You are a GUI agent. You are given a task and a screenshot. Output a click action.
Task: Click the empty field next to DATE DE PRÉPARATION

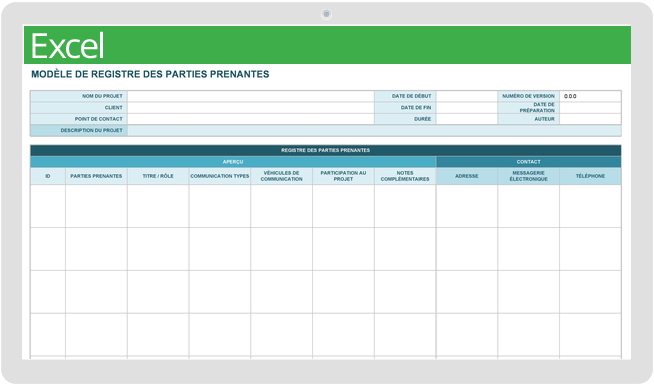(x=590, y=108)
